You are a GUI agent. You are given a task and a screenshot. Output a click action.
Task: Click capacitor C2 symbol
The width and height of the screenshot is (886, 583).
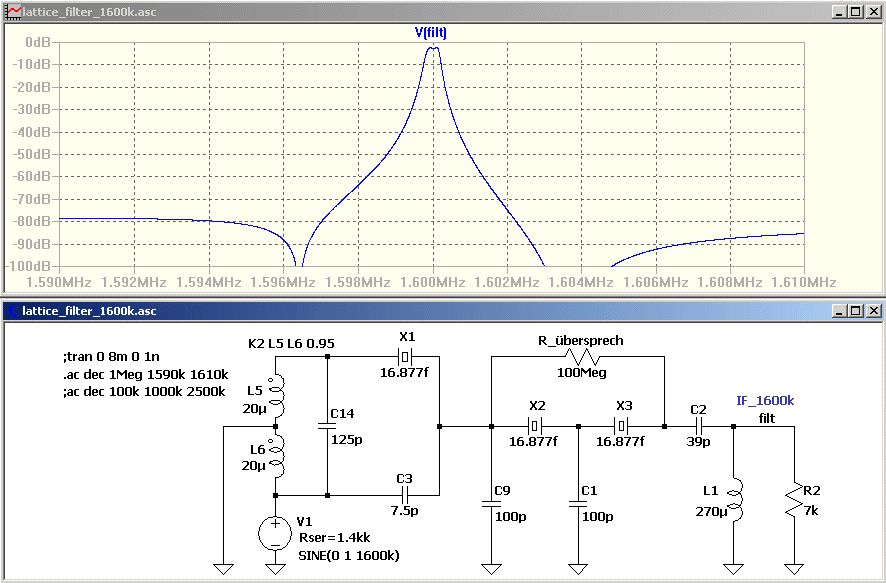click(699, 426)
